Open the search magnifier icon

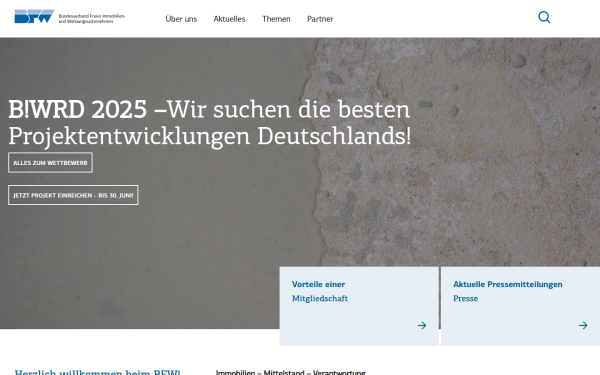[544, 17]
